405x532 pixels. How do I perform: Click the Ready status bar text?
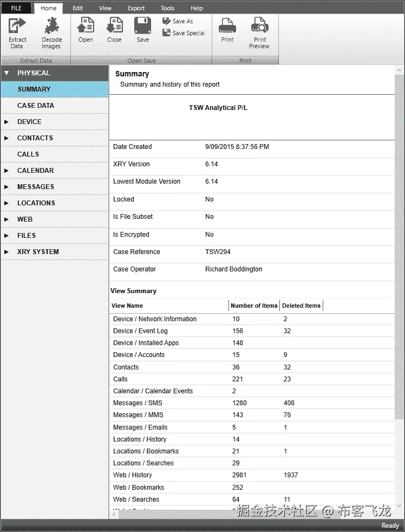tap(390, 525)
